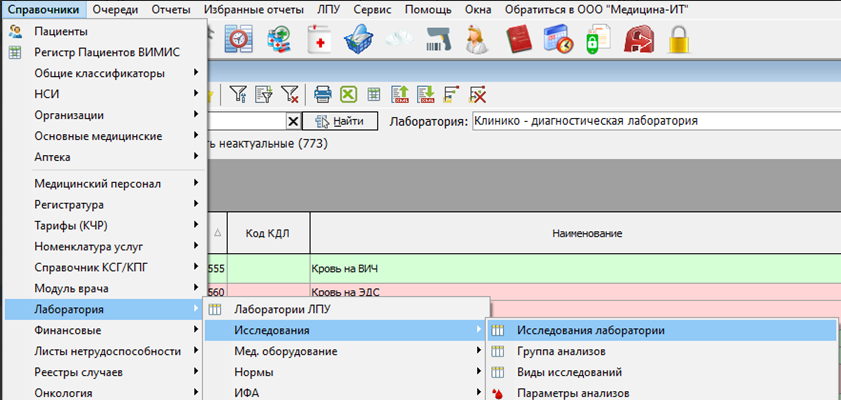Sort by the Код КДЛ column header
This screenshot has width=841, height=400.
pos(269,233)
